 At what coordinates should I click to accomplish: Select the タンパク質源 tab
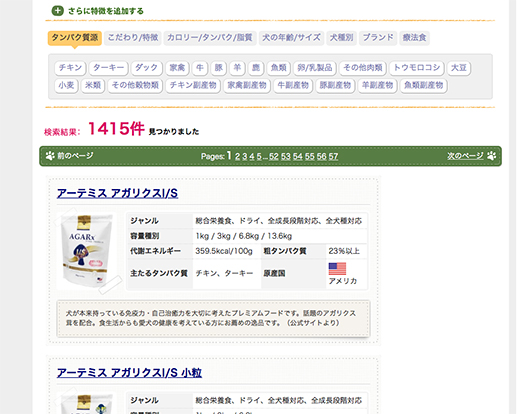click(x=75, y=38)
